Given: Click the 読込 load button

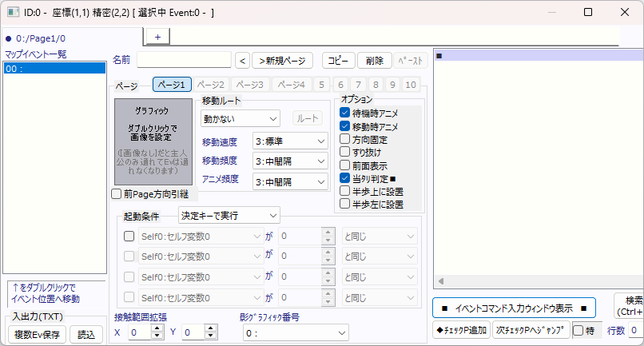Looking at the screenshot, I should coord(85,335).
